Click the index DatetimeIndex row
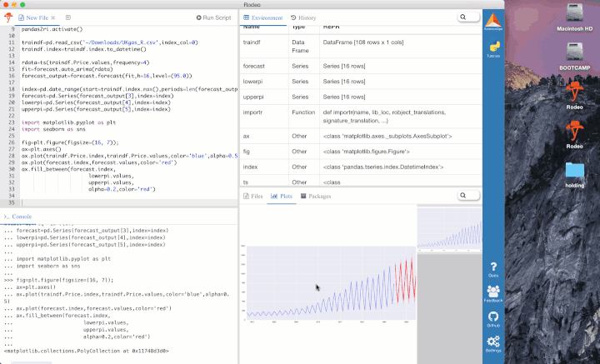This screenshot has width=600, height=364. 361,167
